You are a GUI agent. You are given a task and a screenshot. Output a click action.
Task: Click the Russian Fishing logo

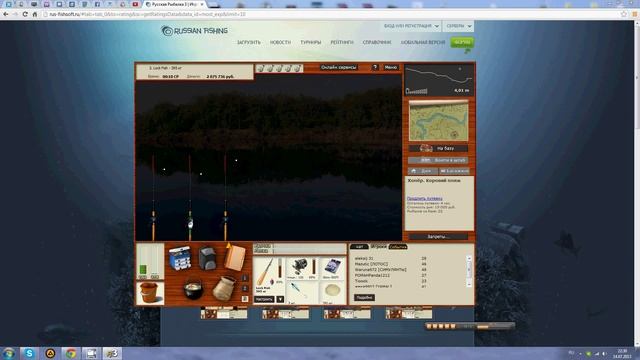tap(194, 31)
